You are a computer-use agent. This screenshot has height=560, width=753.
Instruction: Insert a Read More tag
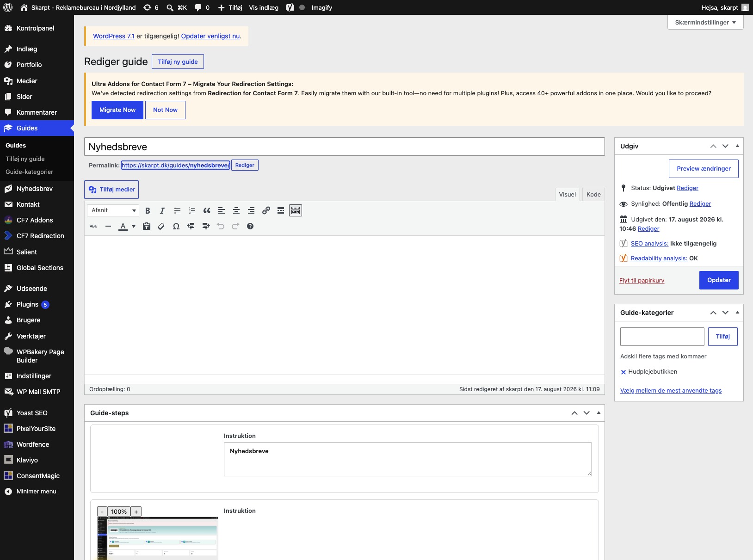281,210
